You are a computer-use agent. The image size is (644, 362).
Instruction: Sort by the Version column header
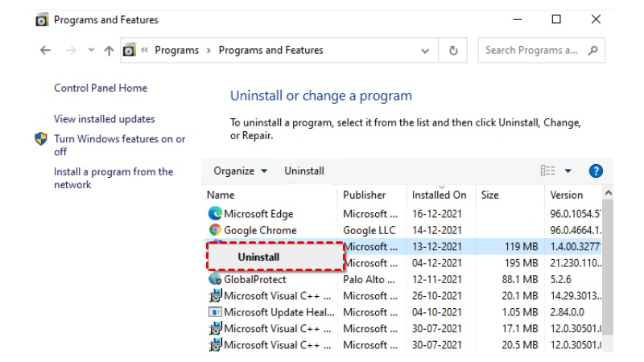[567, 195]
